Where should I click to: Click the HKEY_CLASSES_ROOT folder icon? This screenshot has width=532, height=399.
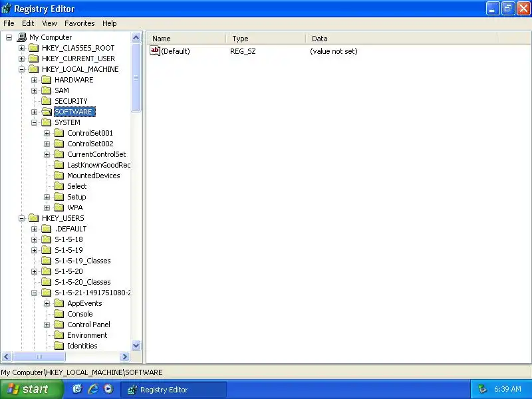[x=33, y=48]
